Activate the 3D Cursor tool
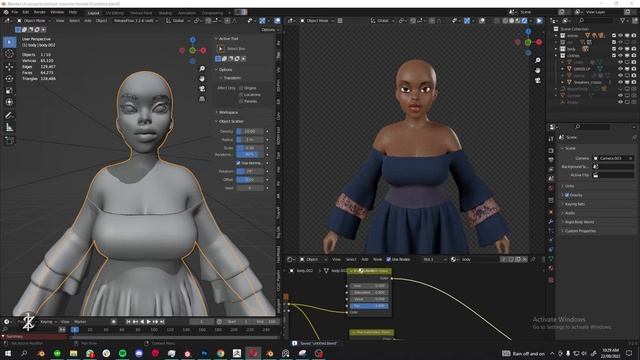Viewport: 640px width, 360px height. (9, 54)
